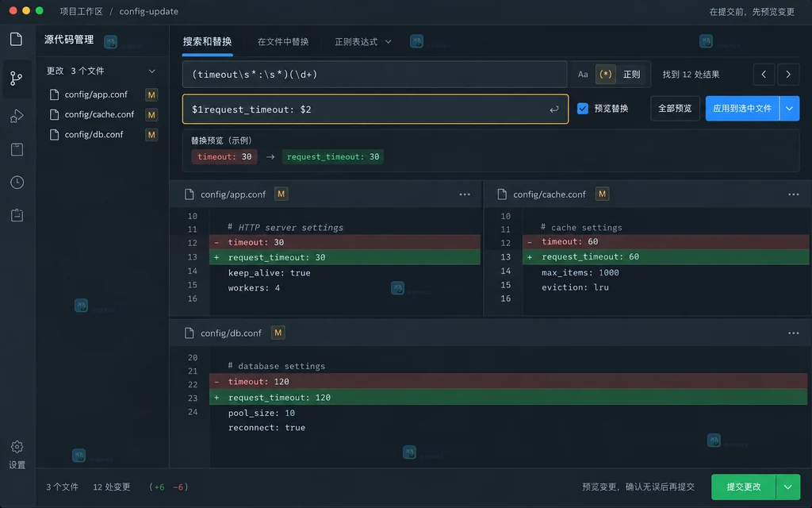Click M badge in config/cache.conf diff header
The width and height of the screenshot is (812, 508).
(x=602, y=194)
